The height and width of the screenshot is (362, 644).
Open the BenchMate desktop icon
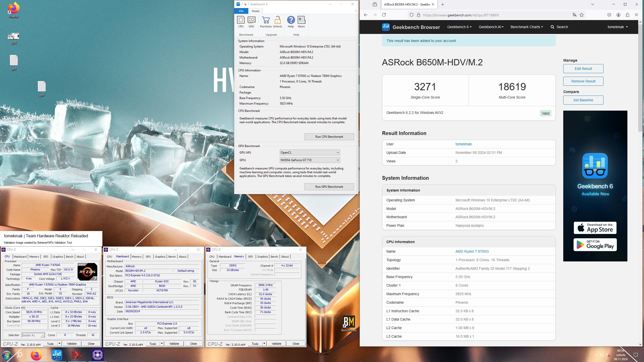[349, 324]
